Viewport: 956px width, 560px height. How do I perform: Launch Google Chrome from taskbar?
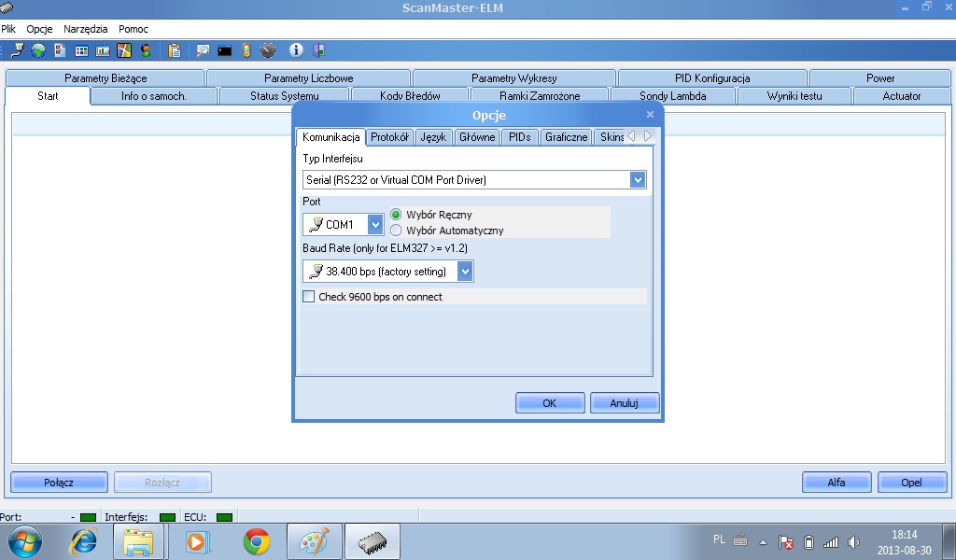(257, 541)
